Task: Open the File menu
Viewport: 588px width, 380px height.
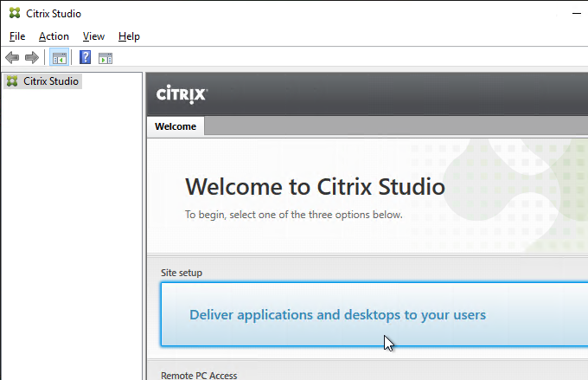Action: pyautogui.click(x=17, y=36)
